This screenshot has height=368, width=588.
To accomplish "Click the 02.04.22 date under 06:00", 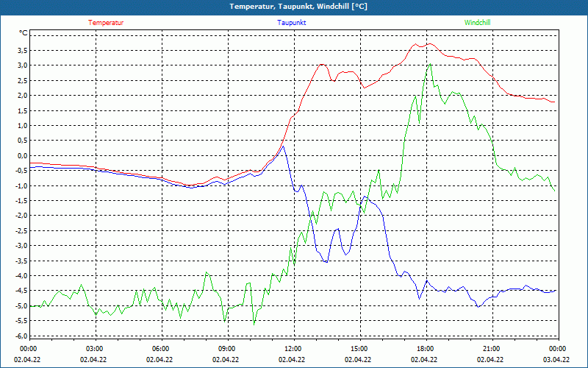I will point(159,360).
